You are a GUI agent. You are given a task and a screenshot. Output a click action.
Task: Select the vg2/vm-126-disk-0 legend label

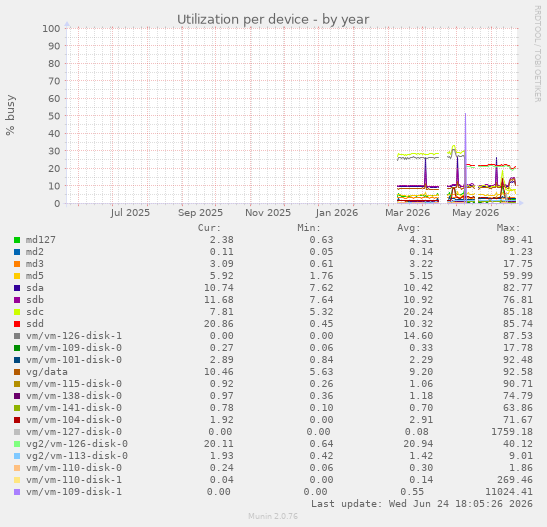tap(77, 444)
